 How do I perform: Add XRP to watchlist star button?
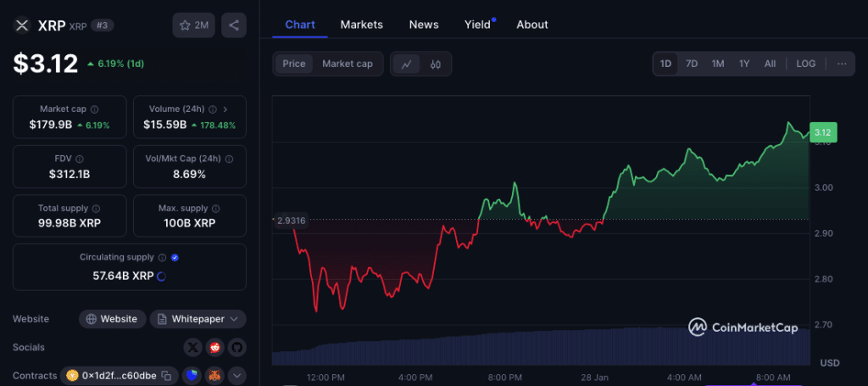[x=194, y=25]
